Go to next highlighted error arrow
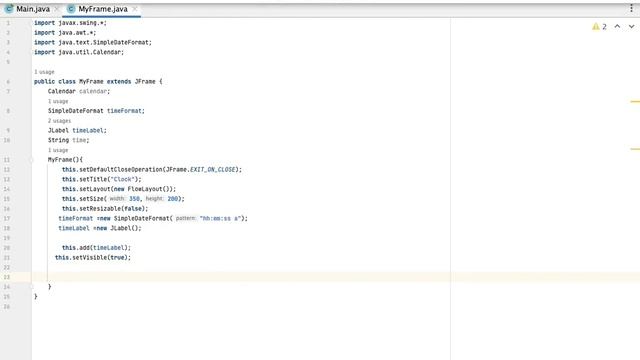Viewport: 640px width, 360px height. coord(631,27)
